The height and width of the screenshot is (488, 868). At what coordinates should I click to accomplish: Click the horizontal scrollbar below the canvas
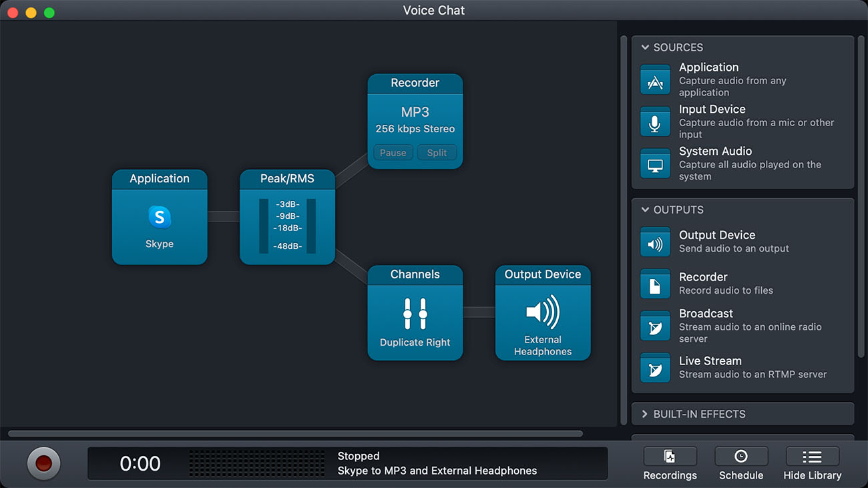[295, 434]
